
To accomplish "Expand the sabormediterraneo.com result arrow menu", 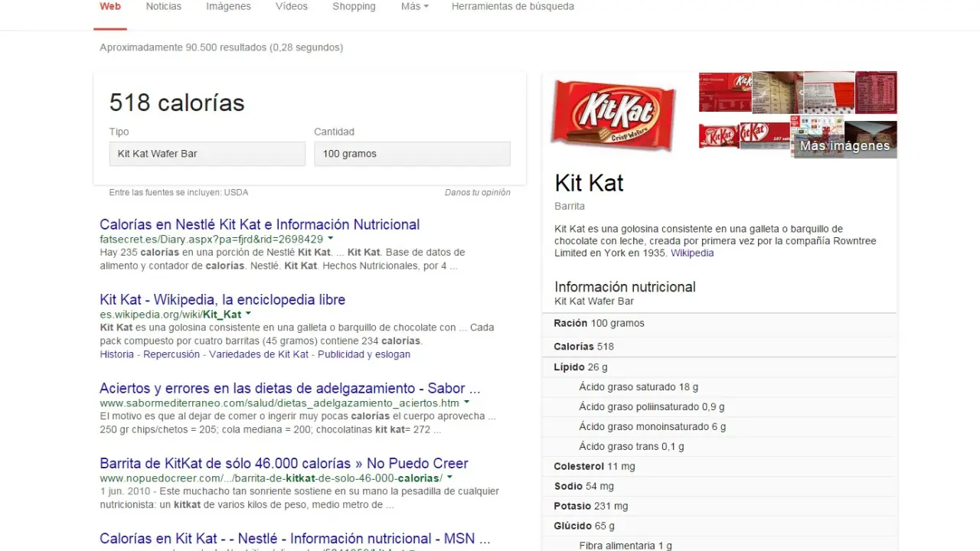I will pos(466,403).
